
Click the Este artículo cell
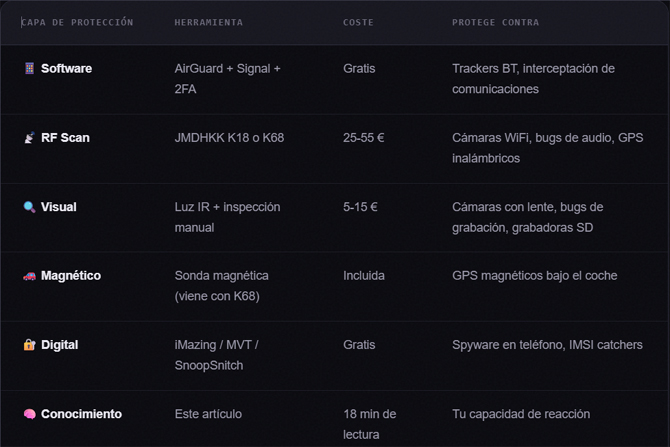(208, 414)
